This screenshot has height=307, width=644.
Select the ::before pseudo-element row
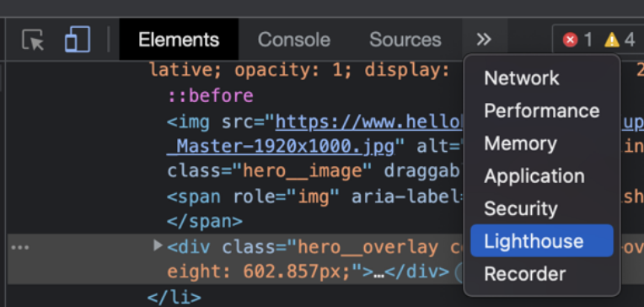(210, 96)
